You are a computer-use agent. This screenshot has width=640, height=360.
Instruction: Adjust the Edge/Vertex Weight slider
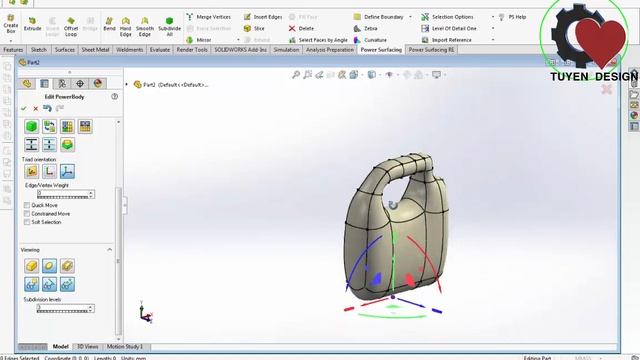[x=62, y=197]
